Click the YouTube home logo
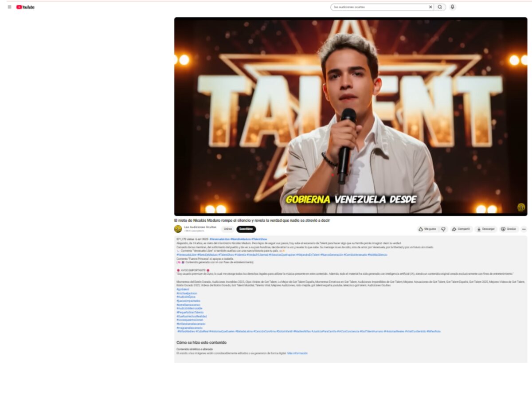 point(25,7)
